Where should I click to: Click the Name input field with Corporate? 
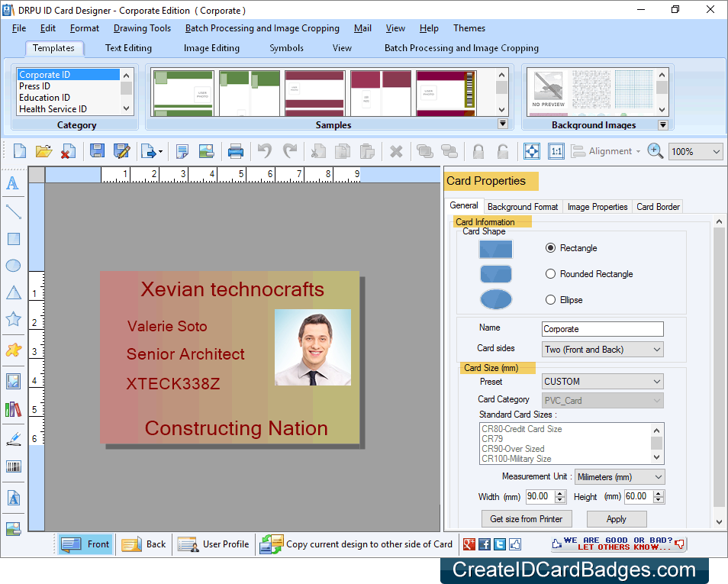603,329
